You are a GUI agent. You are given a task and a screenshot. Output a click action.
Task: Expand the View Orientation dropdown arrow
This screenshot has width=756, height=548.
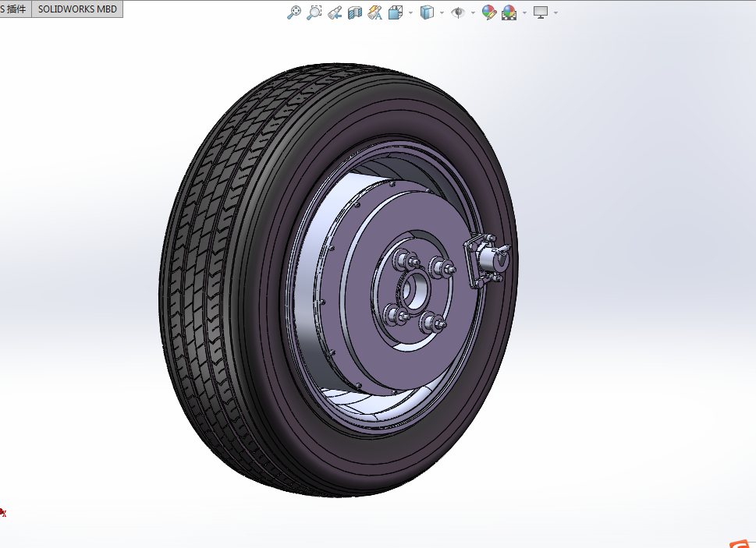411,12
